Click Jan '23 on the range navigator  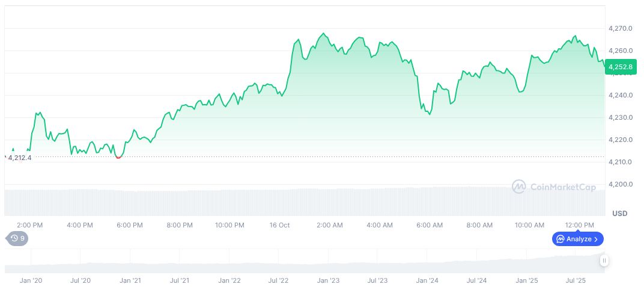(328, 280)
